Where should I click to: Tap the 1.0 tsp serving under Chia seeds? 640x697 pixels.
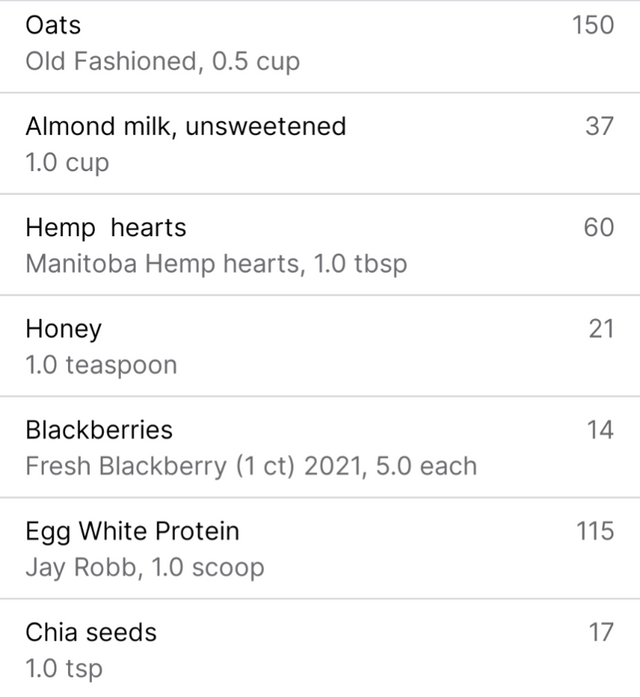pos(64,669)
